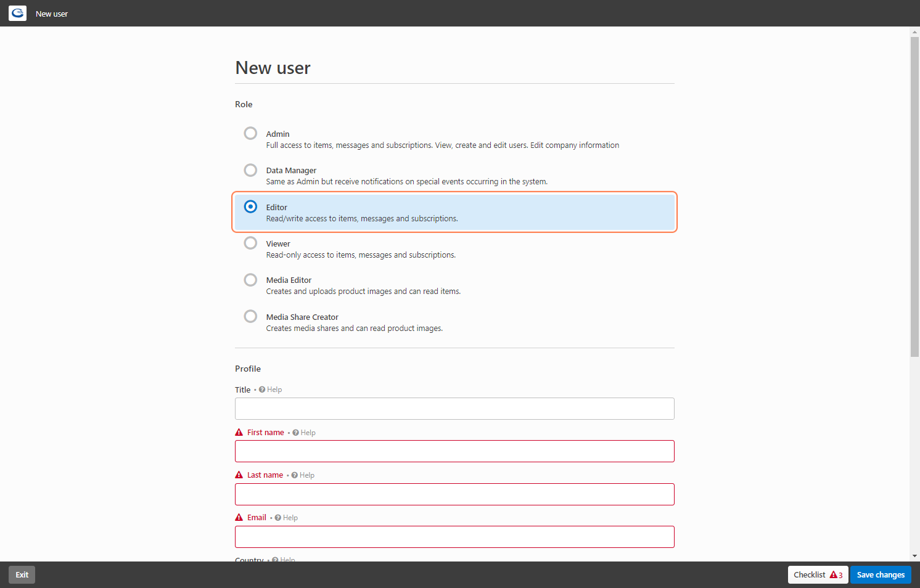Viewport: 920px width, 588px height.
Task: Click into the Title input field
Action: coord(454,409)
